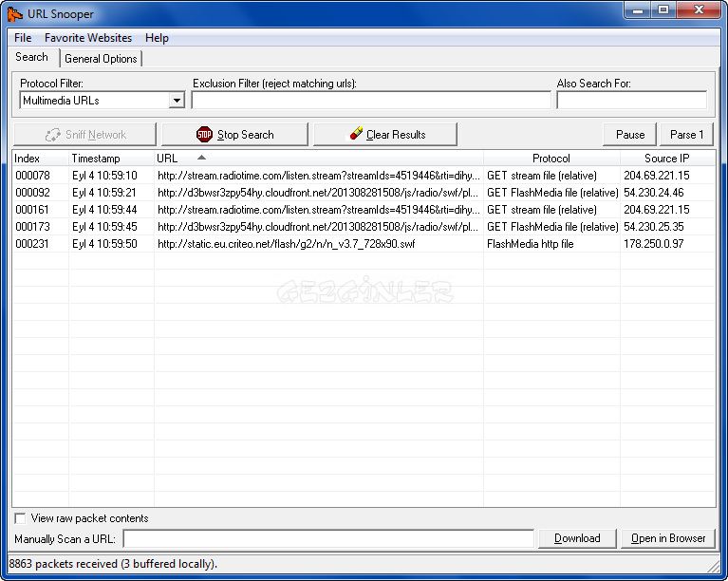Image resolution: width=728 pixels, height=581 pixels.
Task: Click the Open in Browser button
Action: coord(668,538)
